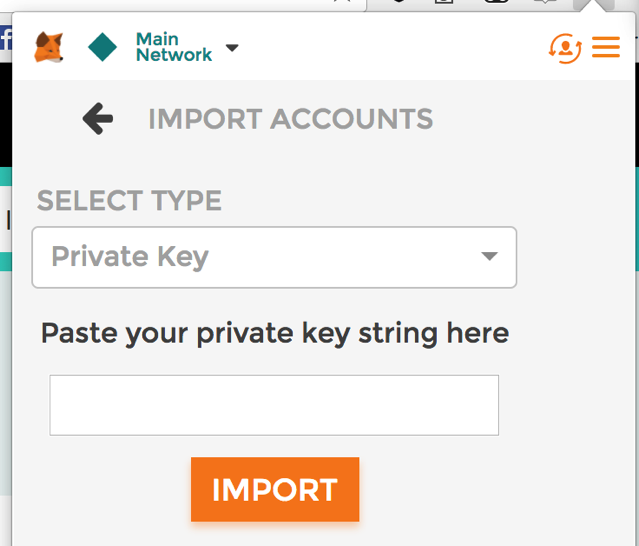
Task: Select the Private Key text in dropdown
Action: click(130, 257)
